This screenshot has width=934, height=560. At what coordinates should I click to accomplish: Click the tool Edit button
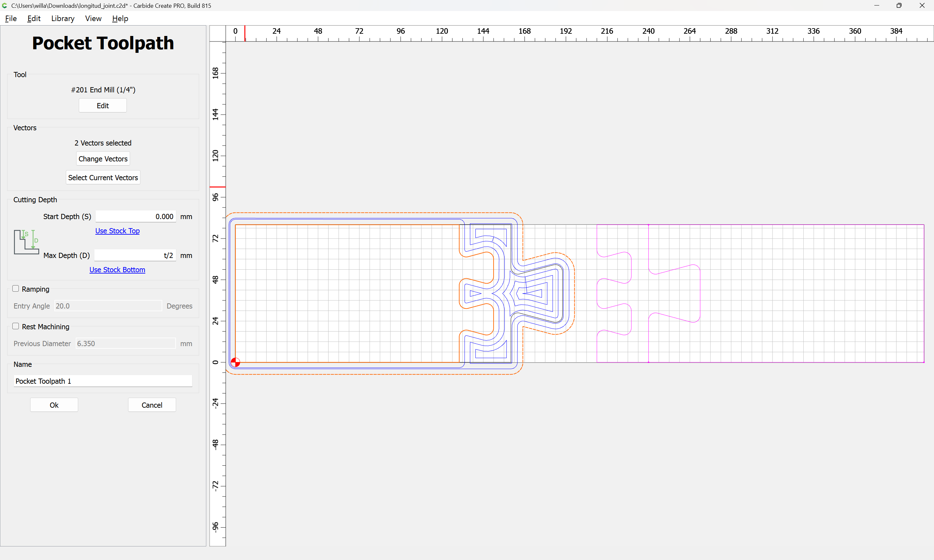tap(103, 106)
